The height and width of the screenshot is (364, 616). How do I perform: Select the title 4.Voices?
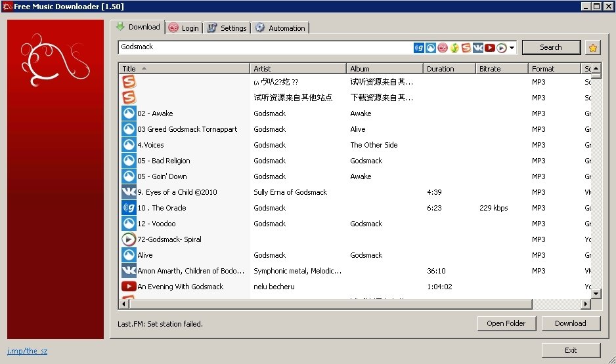(x=150, y=145)
